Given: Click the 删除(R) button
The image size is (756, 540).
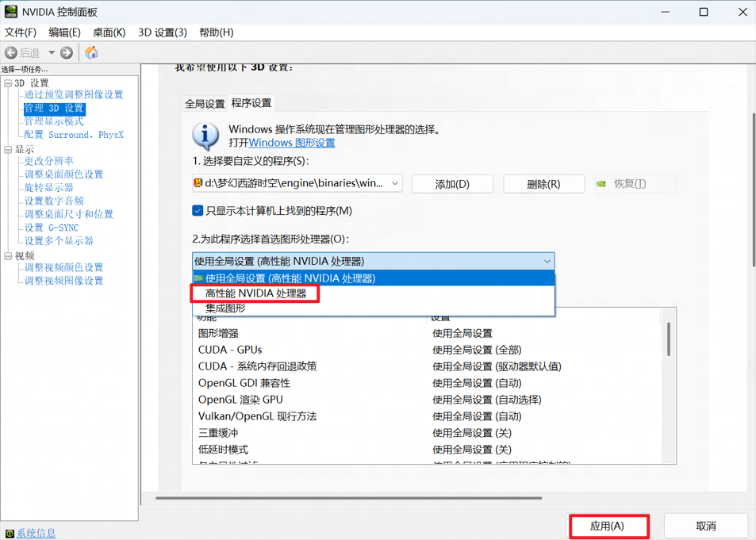Looking at the screenshot, I should (x=544, y=184).
